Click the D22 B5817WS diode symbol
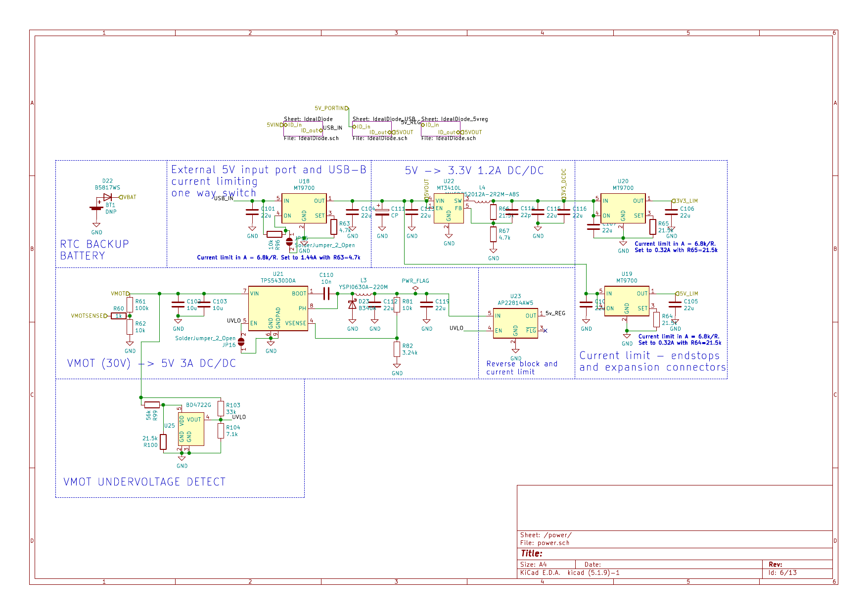This screenshot has width=868, height=614. 107,197
